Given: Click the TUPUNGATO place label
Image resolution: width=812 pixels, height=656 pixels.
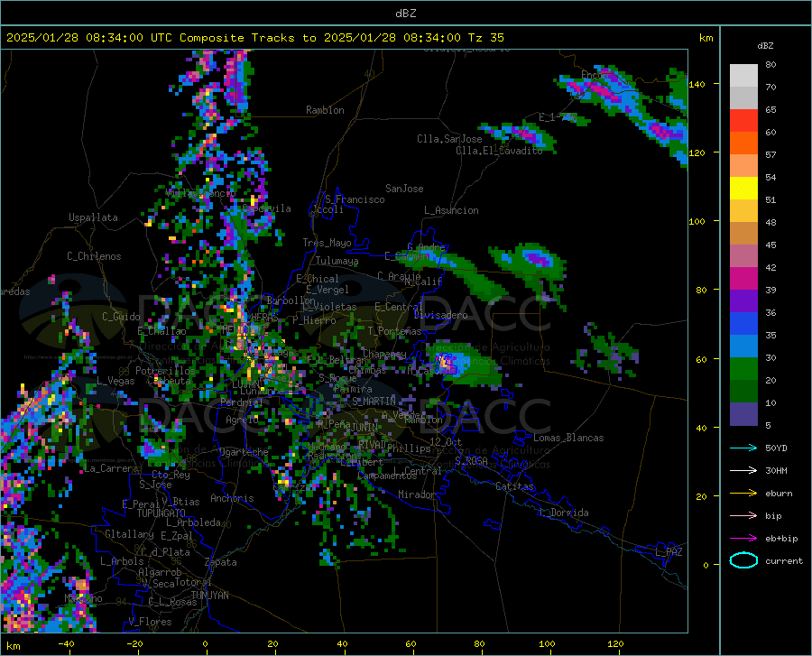Looking at the screenshot, I should tap(161, 513).
